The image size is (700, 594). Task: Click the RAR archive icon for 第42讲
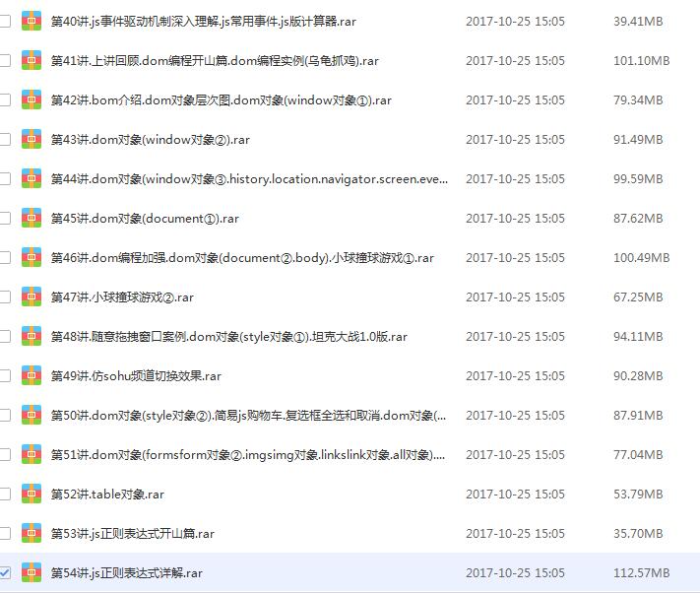32,99
